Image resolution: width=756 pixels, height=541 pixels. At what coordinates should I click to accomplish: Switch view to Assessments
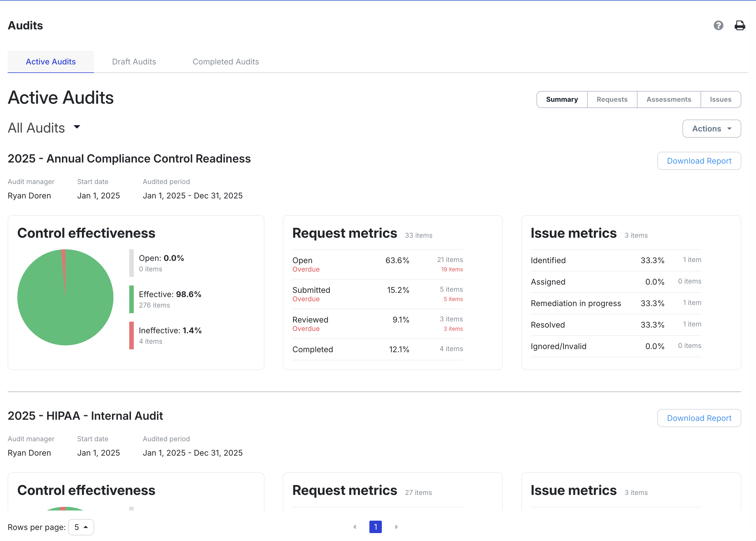(668, 99)
